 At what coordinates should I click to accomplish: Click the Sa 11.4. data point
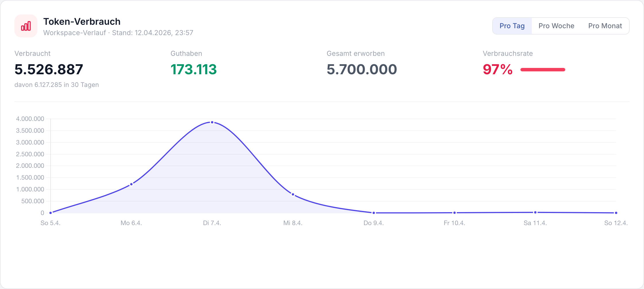tap(535, 212)
